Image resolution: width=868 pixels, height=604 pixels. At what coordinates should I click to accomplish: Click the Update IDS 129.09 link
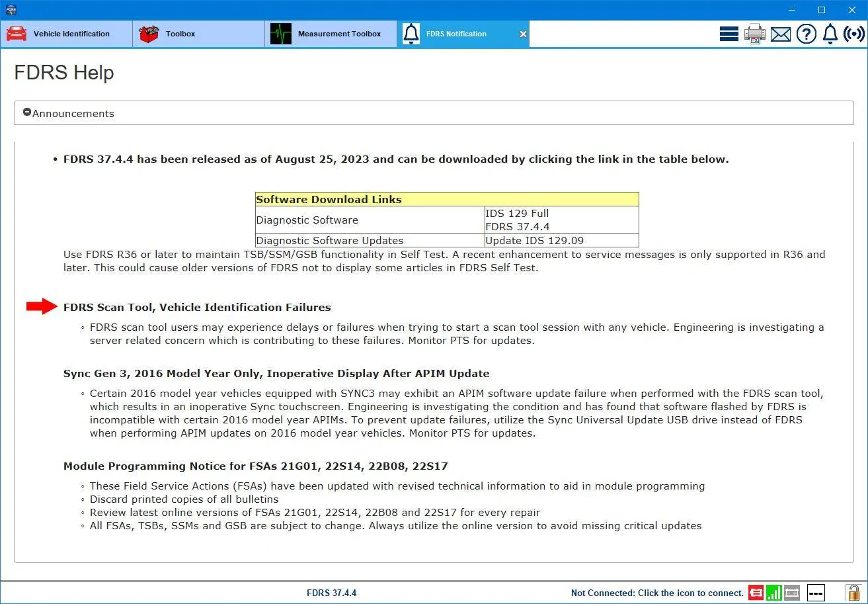[534, 240]
